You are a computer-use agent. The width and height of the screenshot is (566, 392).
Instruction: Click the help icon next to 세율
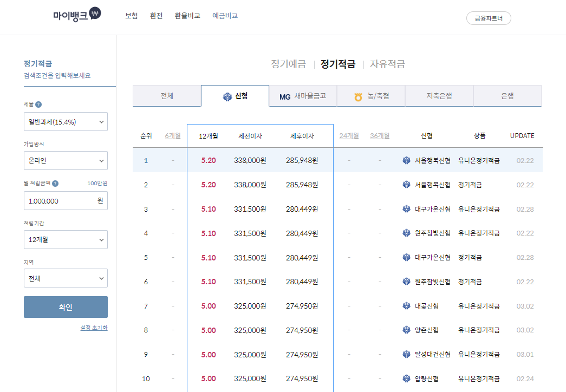click(x=38, y=104)
